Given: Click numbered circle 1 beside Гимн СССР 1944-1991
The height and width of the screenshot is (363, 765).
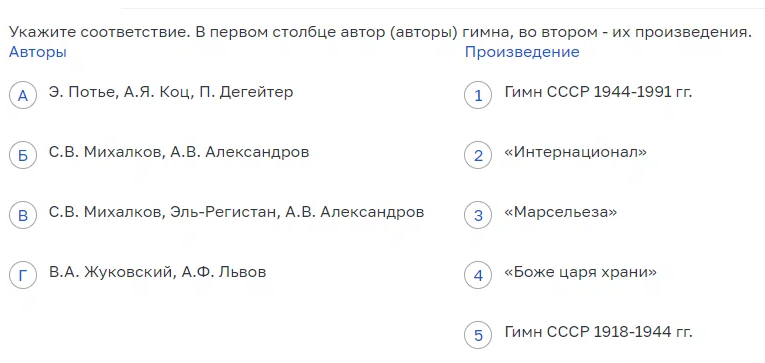Looking at the screenshot, I should tap(478, 95).
